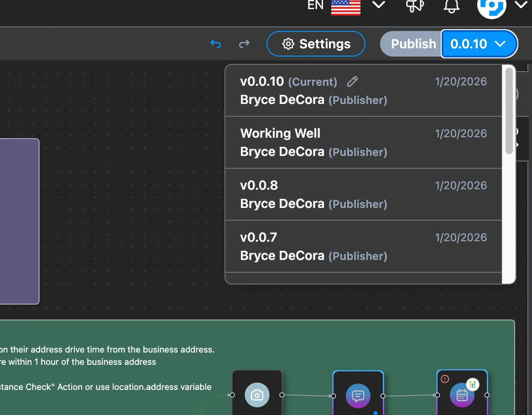Click the undo arrow icon
This screenshot has width=532, height=415.
(x=215, y=44)
